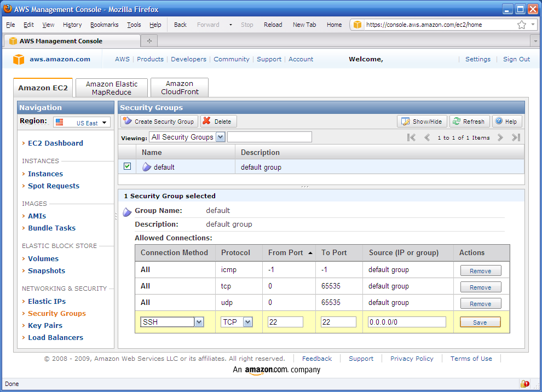Switch to Amazon Elastic MapReduce tab

point(112,88)
